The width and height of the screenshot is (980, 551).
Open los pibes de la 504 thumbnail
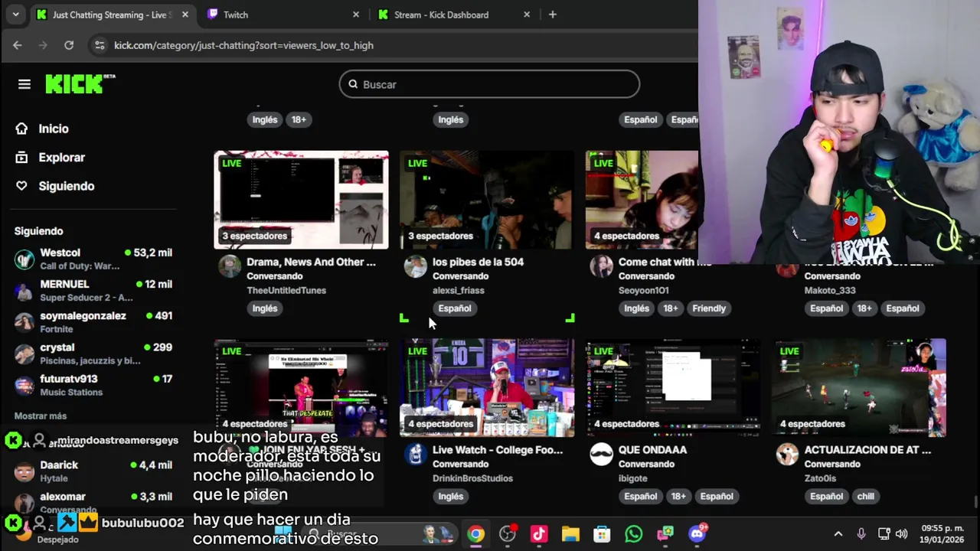487,200
